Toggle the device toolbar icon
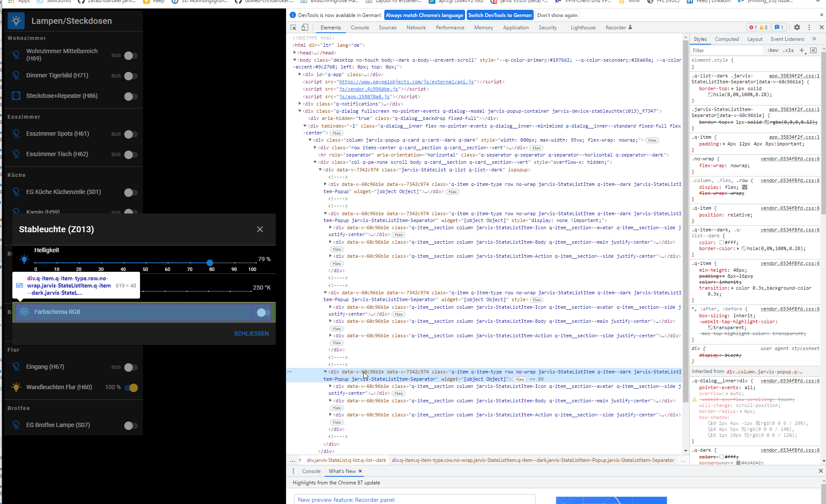The width and height of the screenshot is (826, 504). (x=305, y=28)
